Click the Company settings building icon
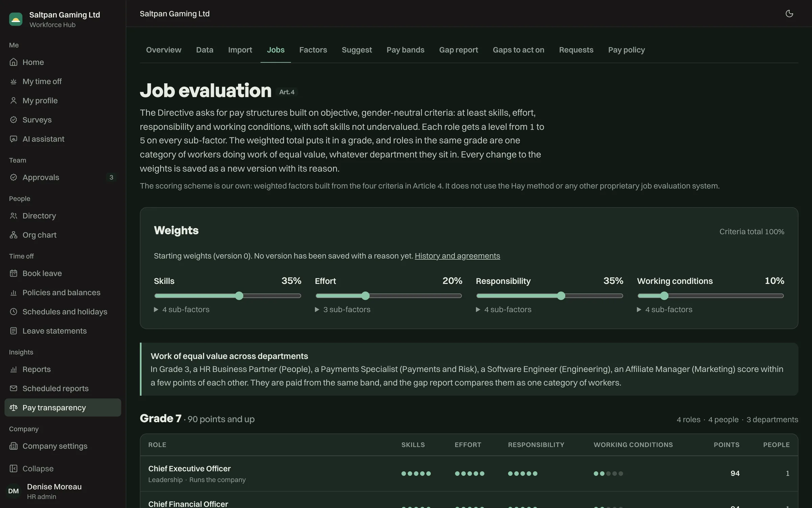812x508 pixels. pyautogui.click(x=14, y=446)
